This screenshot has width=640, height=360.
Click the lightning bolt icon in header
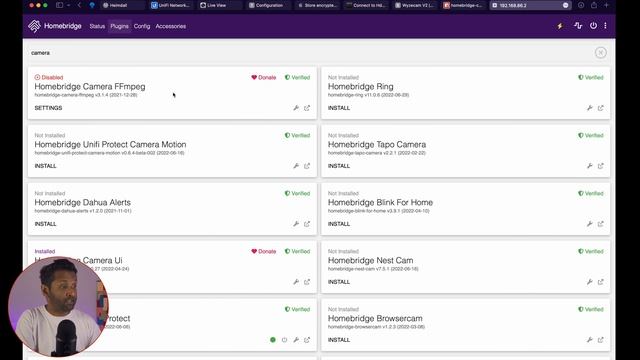tap(560, 26)
